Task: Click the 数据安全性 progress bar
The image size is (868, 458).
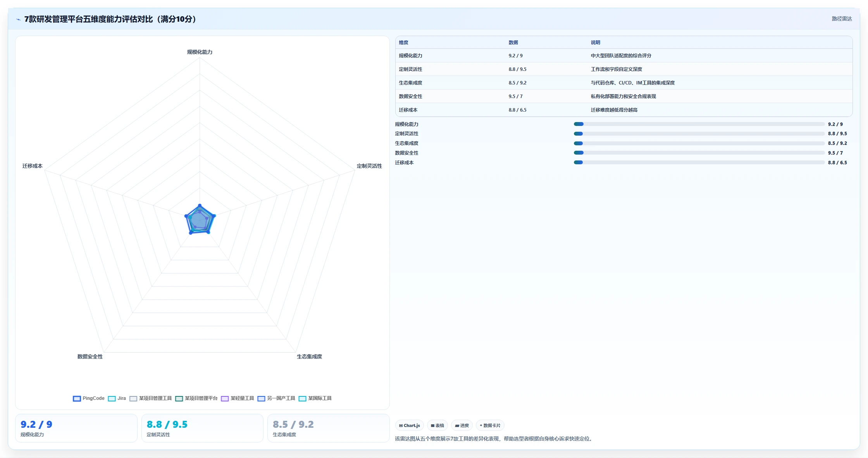Action: [x=699, y=153]
